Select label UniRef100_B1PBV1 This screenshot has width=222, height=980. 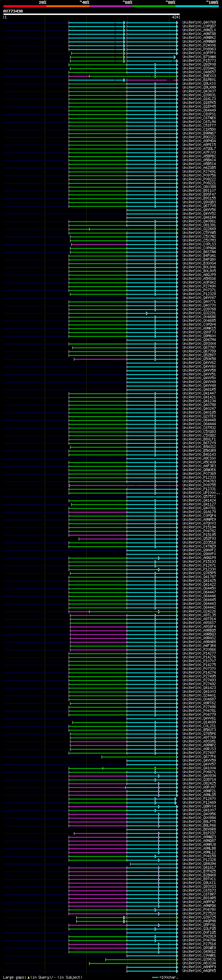(199, 80)
